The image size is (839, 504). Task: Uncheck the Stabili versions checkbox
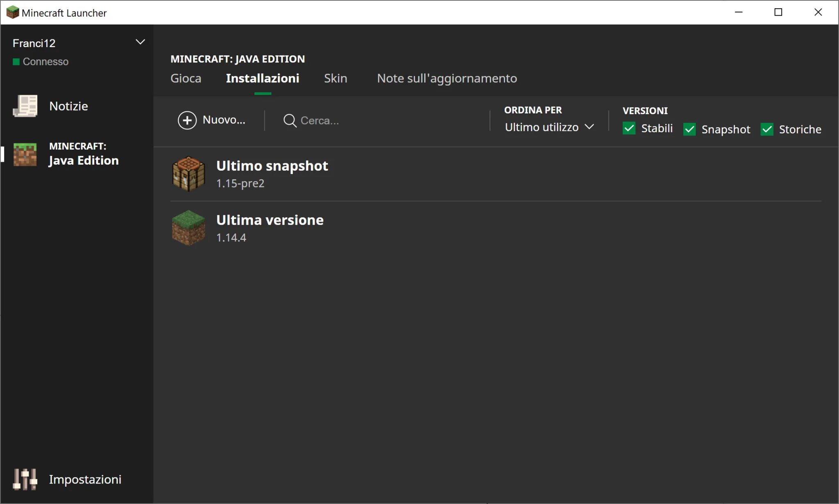[x=629, y=129]
